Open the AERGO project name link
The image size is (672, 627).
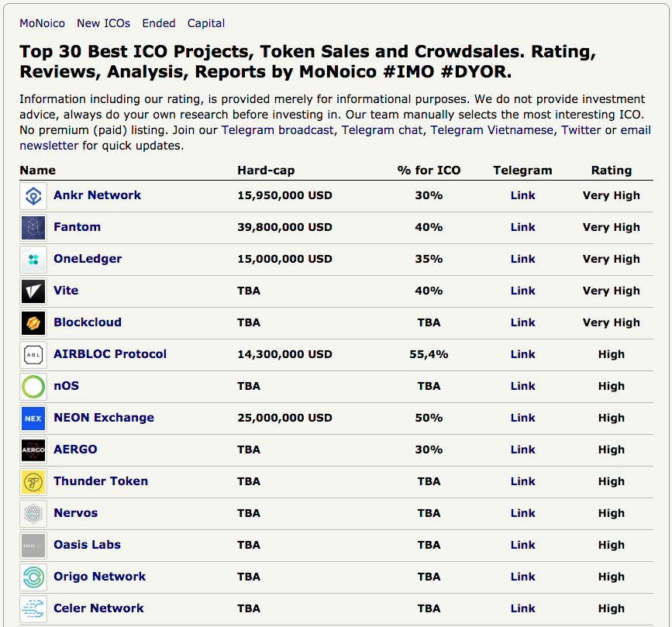75,450
